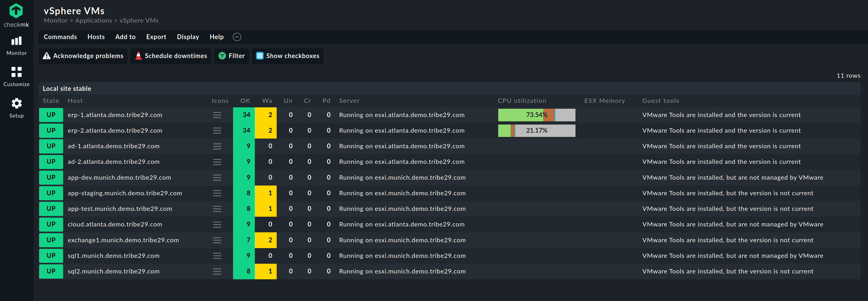Open the Add to menu
Image resolution: width=868 pixels, height=301 pixels.
point(125,37)
